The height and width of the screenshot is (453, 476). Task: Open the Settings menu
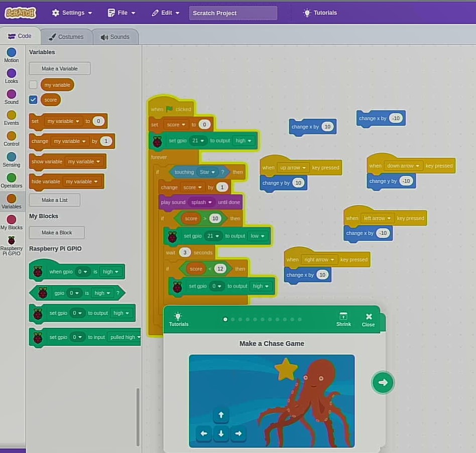click(x=72, y=13)
